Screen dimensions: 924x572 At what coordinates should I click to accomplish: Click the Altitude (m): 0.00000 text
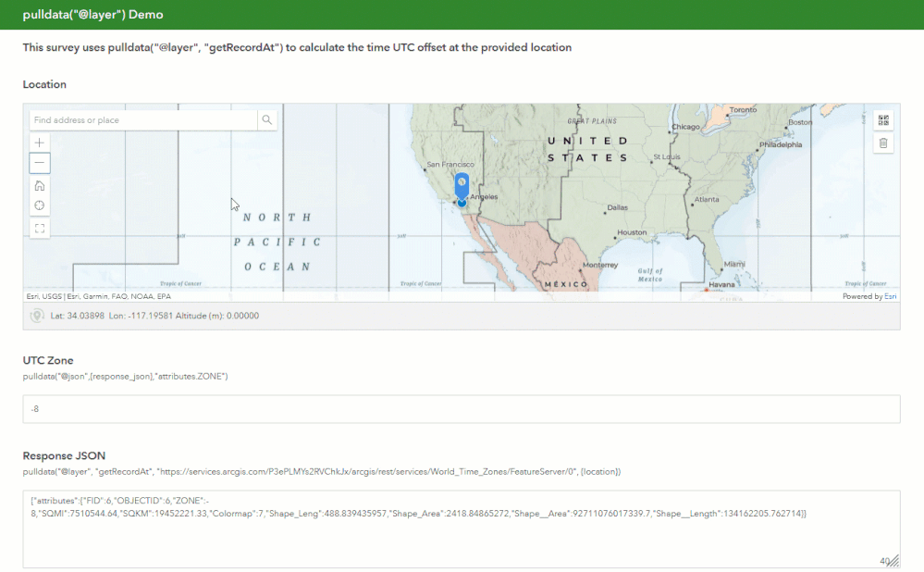217,316
